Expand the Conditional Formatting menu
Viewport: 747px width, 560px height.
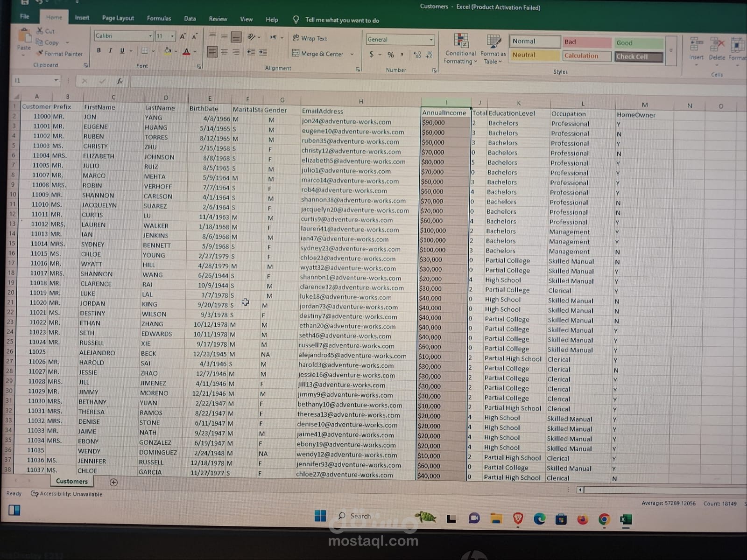[460, 49]
